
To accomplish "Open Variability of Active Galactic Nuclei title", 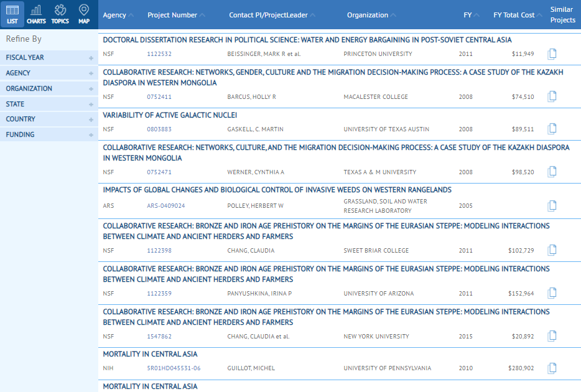I will point(170,115).
